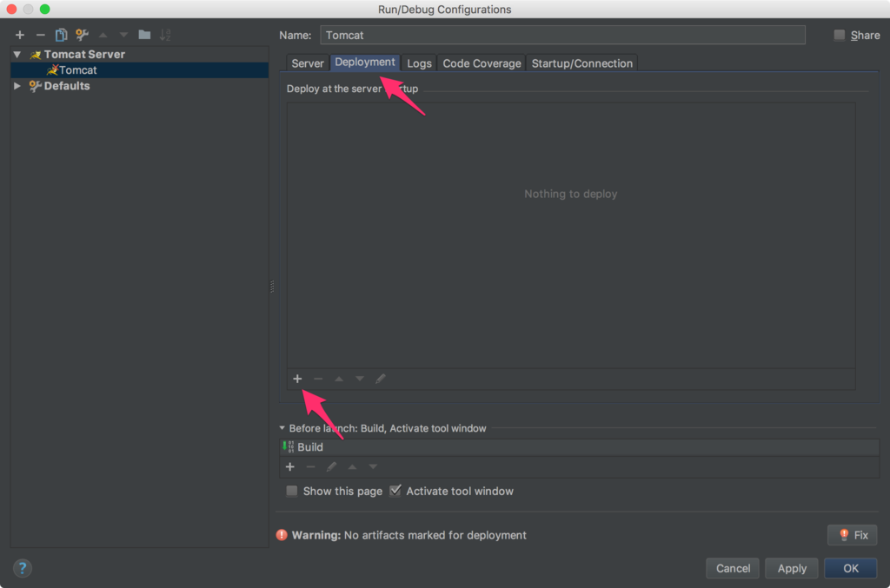Move the selected configuration down in the left toolbar
The image size is (890, 588).
(123, 35)
